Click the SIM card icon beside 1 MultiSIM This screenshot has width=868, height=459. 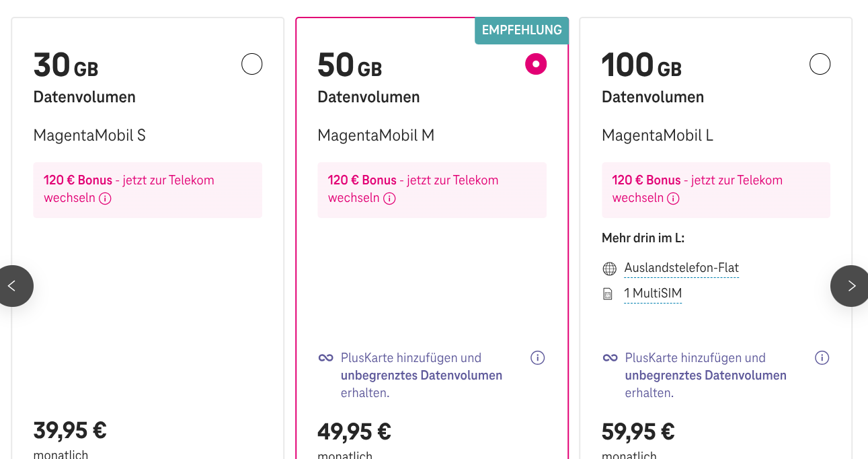tap(608, 294)
